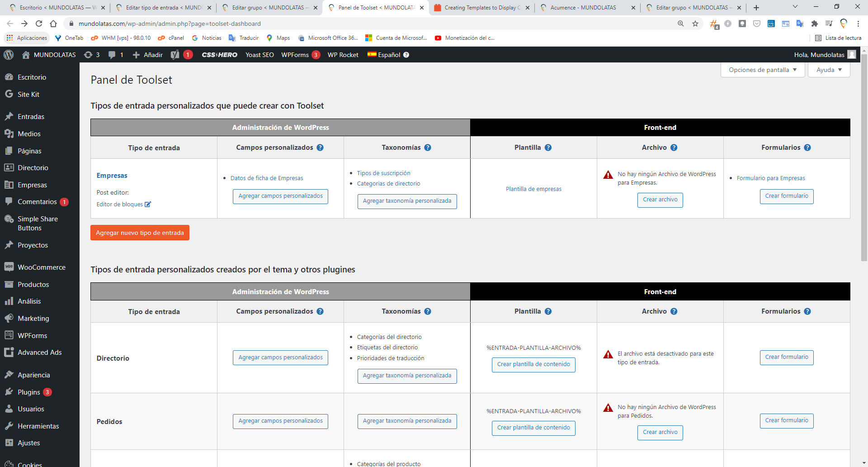
Task: Bookmark this page with the star icon
Action: pyautogui.click(x=695, y=24)
